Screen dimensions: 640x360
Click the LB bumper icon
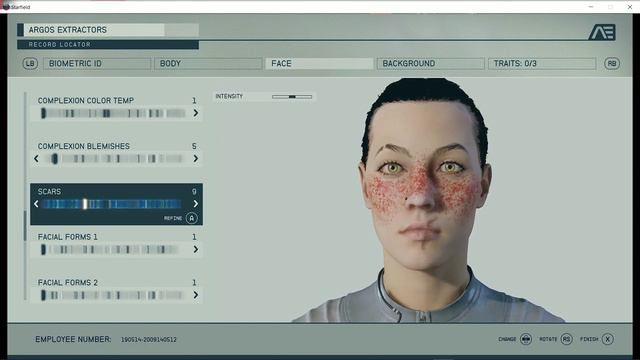[30, 63]
